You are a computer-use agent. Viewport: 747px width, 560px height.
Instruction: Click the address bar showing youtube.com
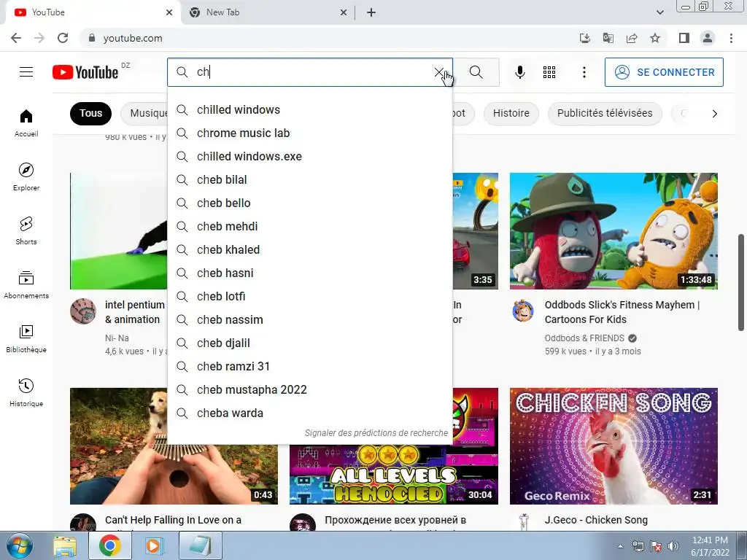click(329, 38)
